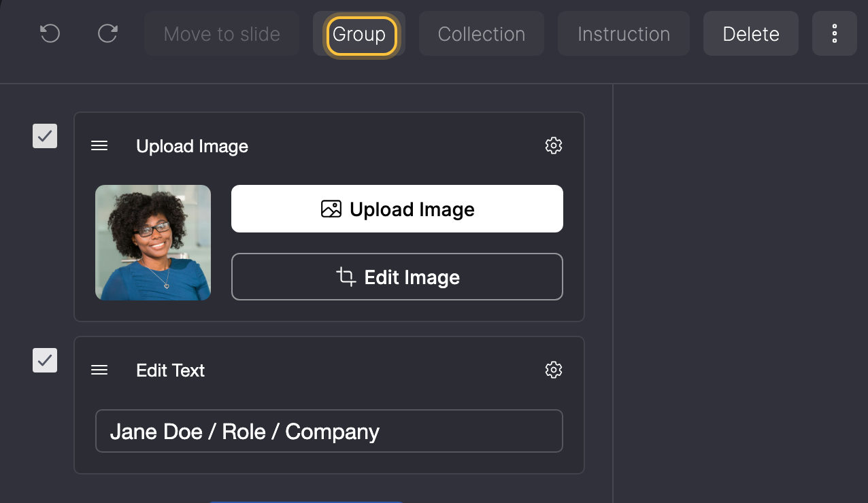
Task: Click the Group button
Action: tap(359, 34)
